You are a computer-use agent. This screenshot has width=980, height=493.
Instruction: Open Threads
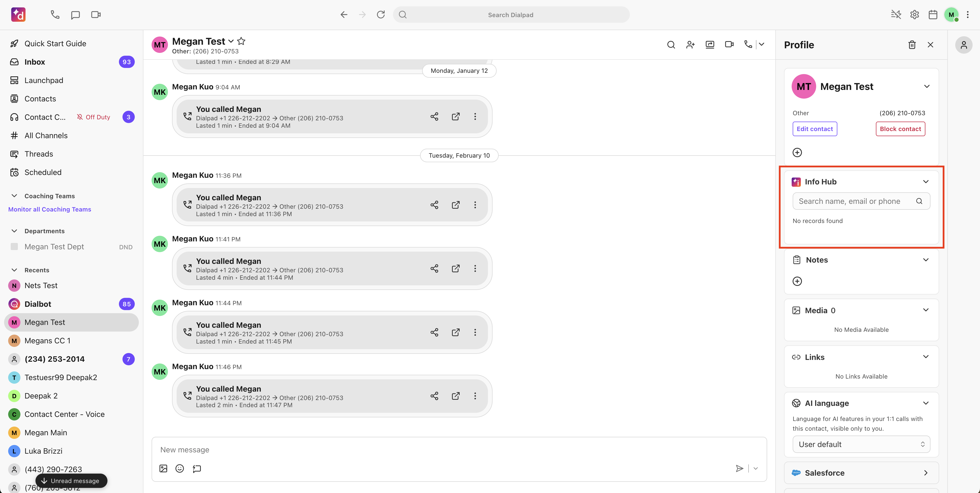click(71, 154)
